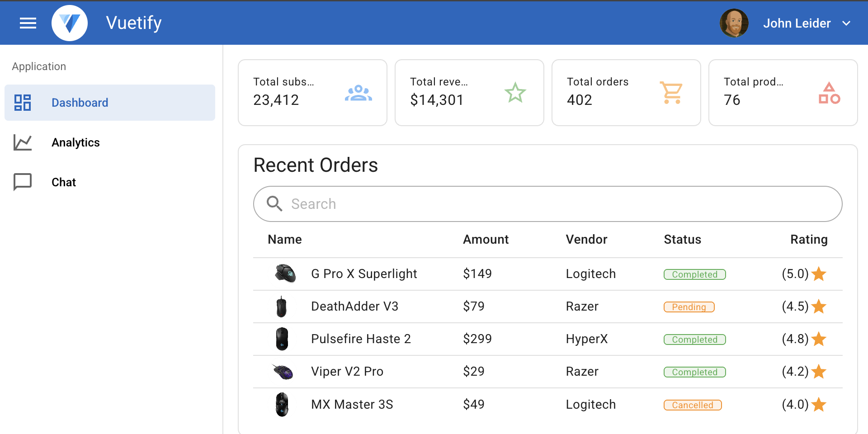868x434 pixels.
Task: Expand the John Leider user dropdown arrow
Action: (x=847, y=23)
